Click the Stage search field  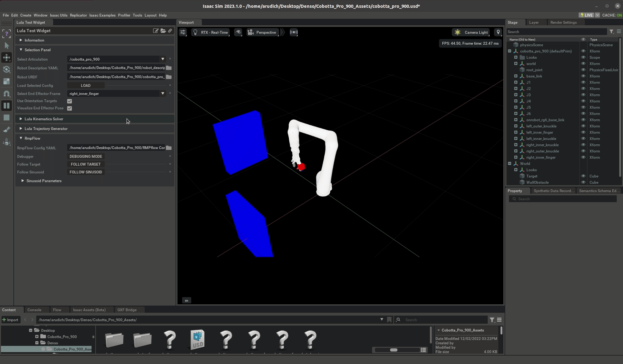point(556,32)
